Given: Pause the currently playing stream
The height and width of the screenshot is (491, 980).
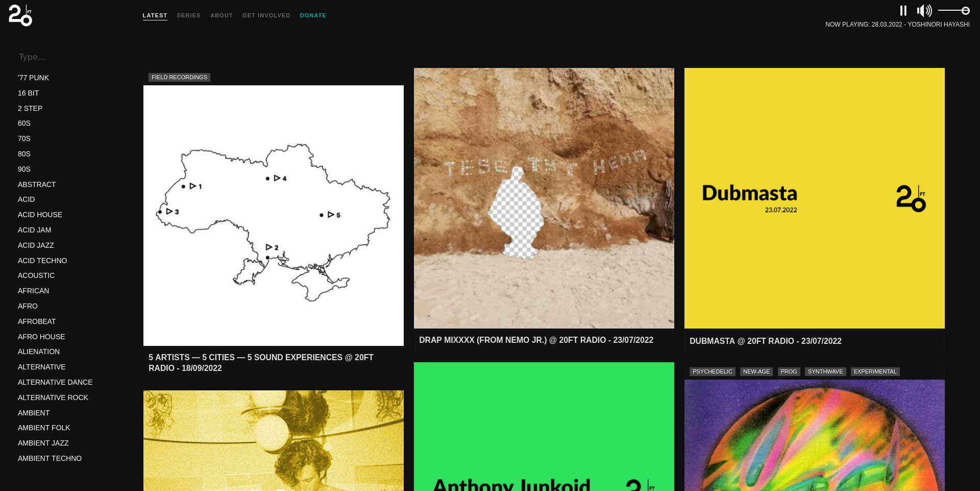Looking at the screenshot, I should click(x=903, y=11).
